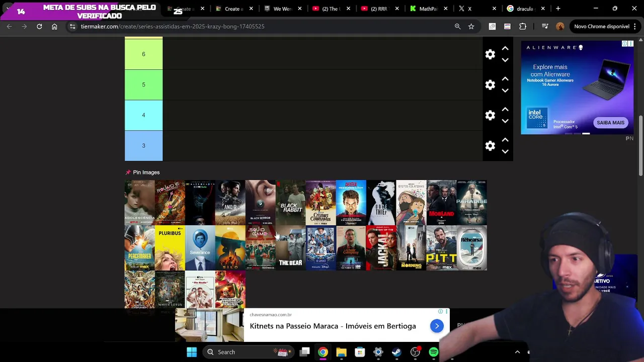This screenshot has width=644, height=362.
Task: Pick The Morning Show poster
Action: (x=412, y=248)
